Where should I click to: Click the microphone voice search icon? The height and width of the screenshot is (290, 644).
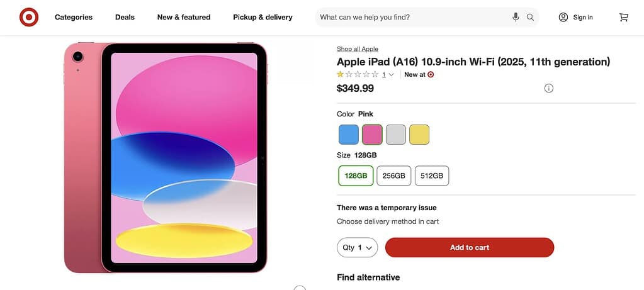pos(516,18)
